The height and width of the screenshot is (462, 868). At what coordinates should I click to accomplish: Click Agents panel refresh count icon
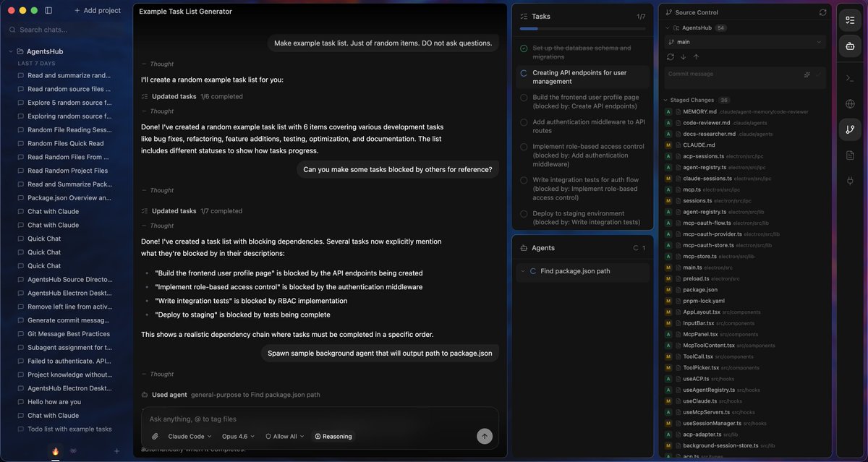pos(636,248)
